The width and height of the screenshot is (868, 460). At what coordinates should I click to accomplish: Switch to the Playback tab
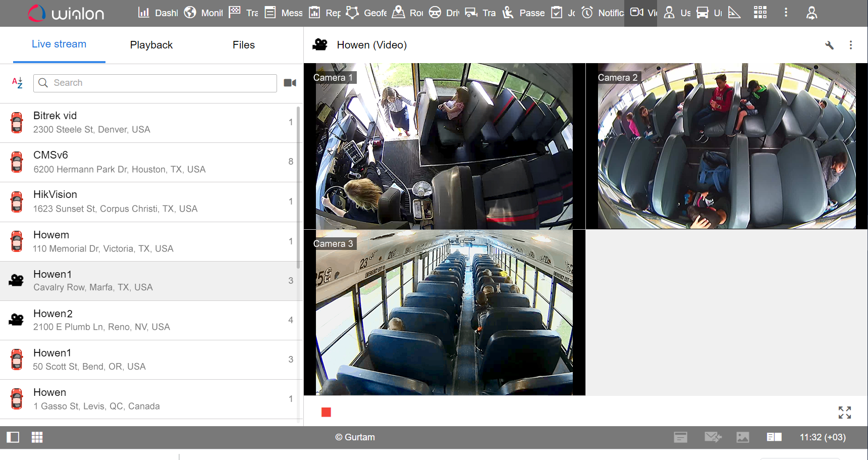151,45
